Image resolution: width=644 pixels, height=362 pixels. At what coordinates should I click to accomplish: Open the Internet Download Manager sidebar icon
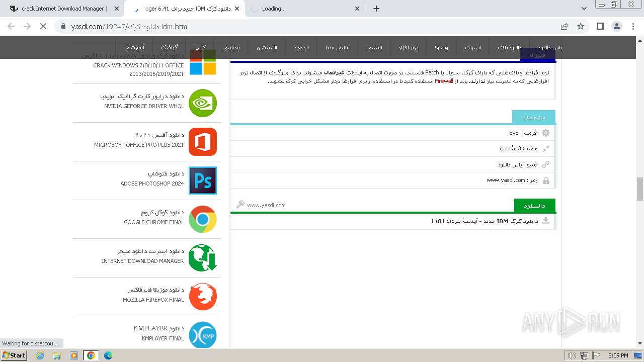coord(203,258)
